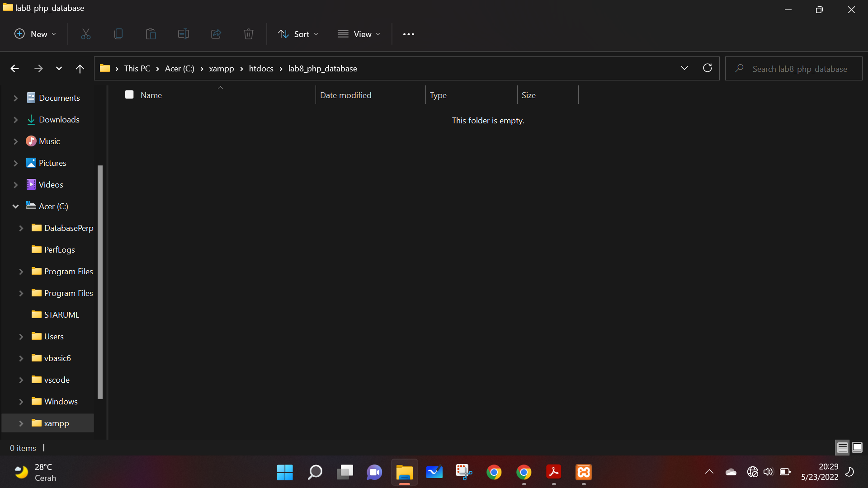Screen dimensions: 868x488
Task: Refresh the folder with the refresh icon
Action: click(708, 68)
